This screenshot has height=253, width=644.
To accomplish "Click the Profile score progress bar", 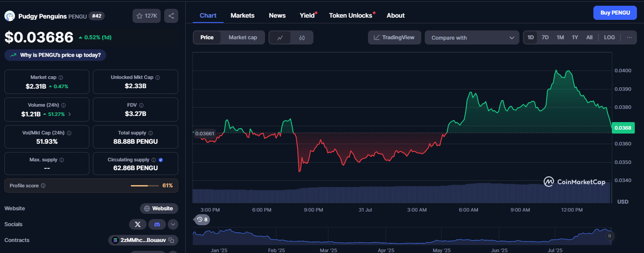I will [x=144, y=186].
